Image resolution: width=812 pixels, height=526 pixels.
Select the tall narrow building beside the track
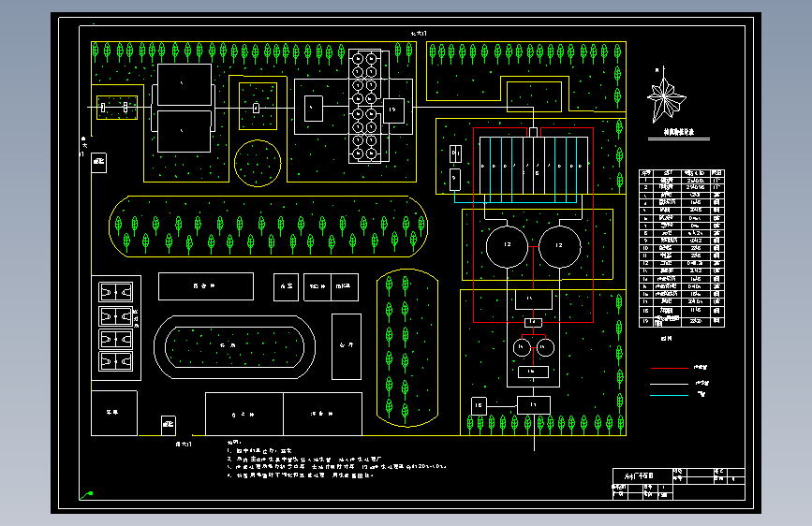click(x=347, y=346)
